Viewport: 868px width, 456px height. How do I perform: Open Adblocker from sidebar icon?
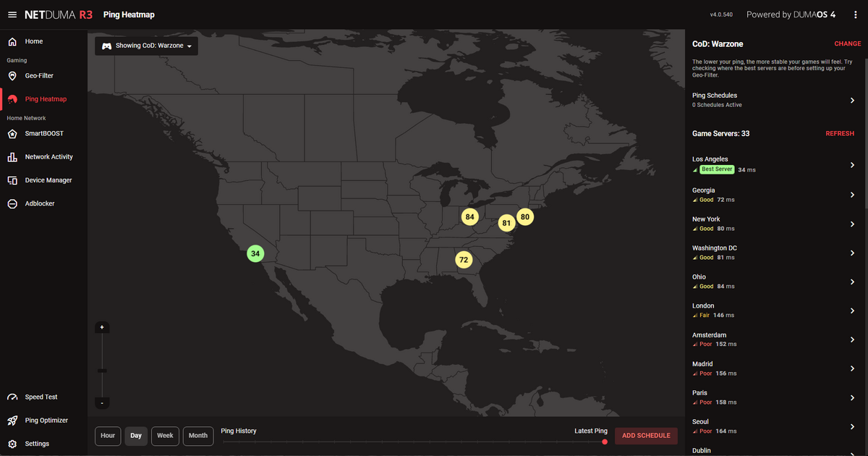(12, 204)
